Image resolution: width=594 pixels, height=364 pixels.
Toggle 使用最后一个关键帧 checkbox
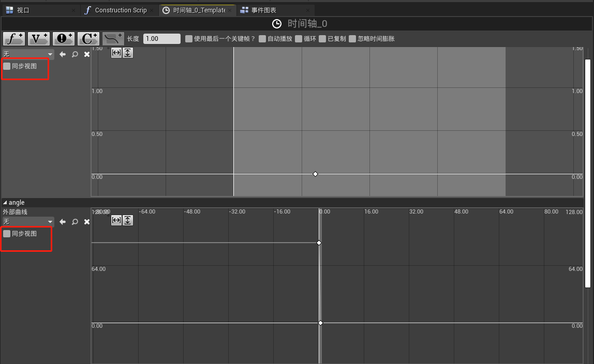click(x=189, y=39)
